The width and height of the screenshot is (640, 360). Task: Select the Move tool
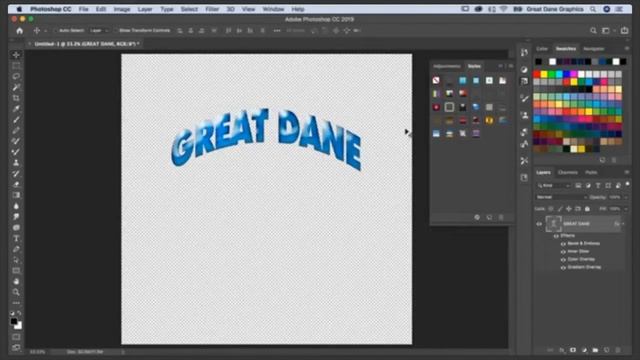pyautogui.click(x=16, y=55)
